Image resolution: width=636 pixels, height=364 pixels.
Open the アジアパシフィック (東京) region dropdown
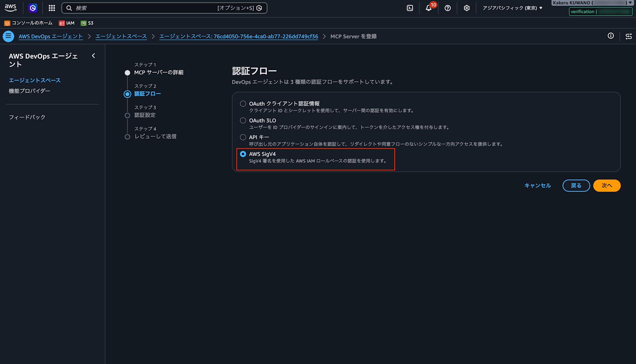pyautogui.click(x=512, y=8)
